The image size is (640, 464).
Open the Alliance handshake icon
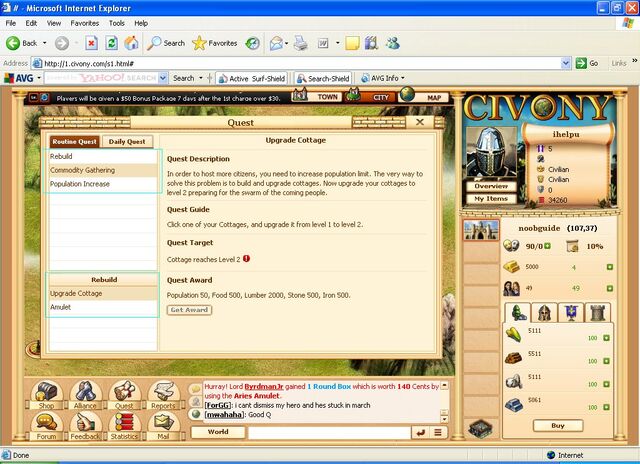coord(85,394)
